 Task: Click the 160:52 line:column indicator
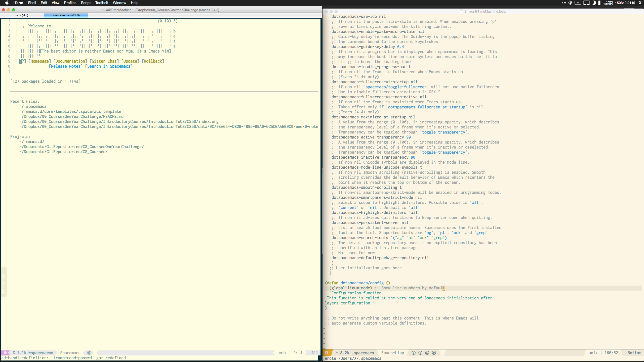[x=611, y=353]
